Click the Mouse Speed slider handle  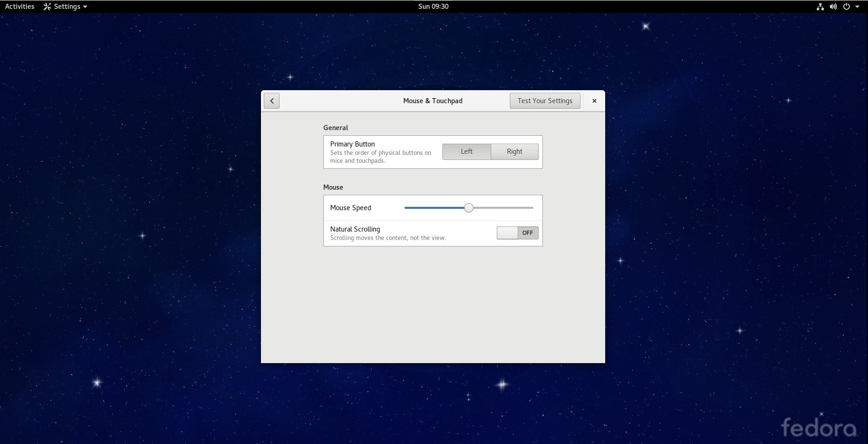469,208
